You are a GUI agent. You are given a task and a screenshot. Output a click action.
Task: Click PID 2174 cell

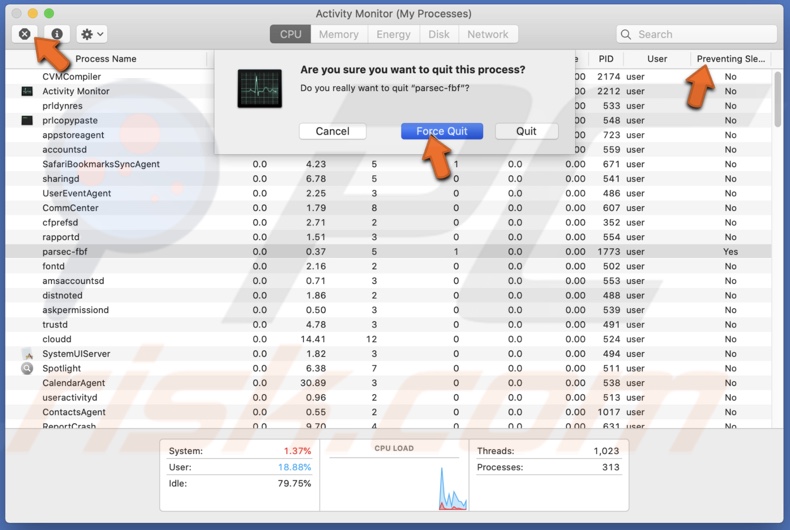click(x=609, y=77)
